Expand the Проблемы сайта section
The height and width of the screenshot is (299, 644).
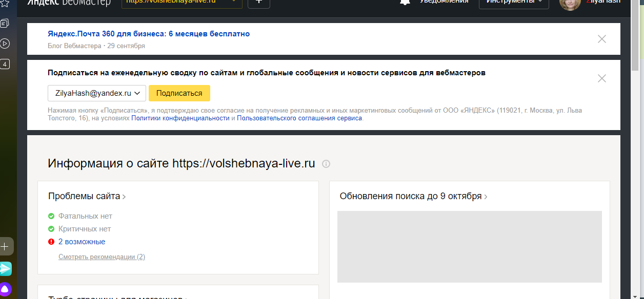87,196
